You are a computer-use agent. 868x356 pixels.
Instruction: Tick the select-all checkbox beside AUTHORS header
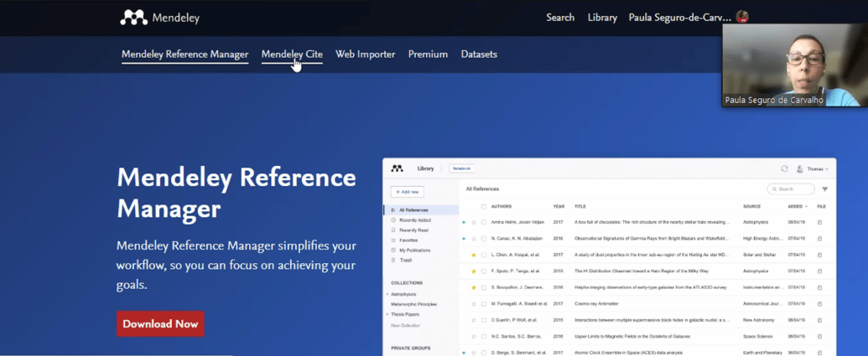tap(484, 206)
